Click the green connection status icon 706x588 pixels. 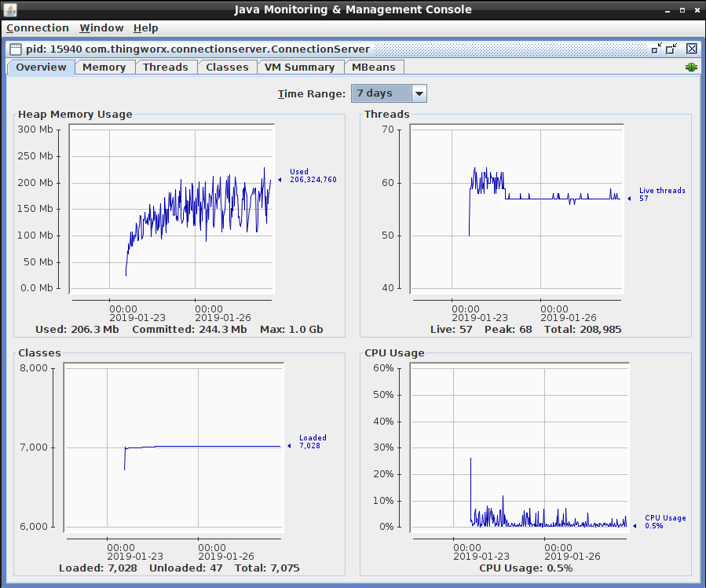[x=691, y=68]
